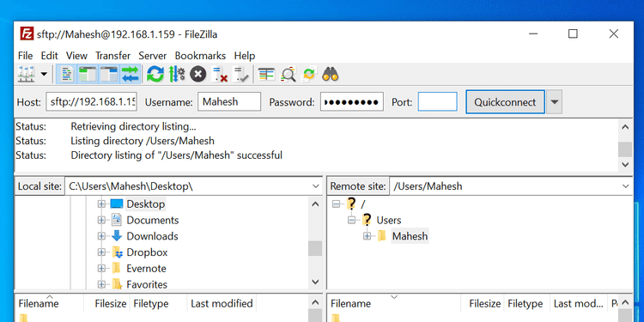Expand the Favorites folder node
644x322 pixels.
click(x=101, y=284)
